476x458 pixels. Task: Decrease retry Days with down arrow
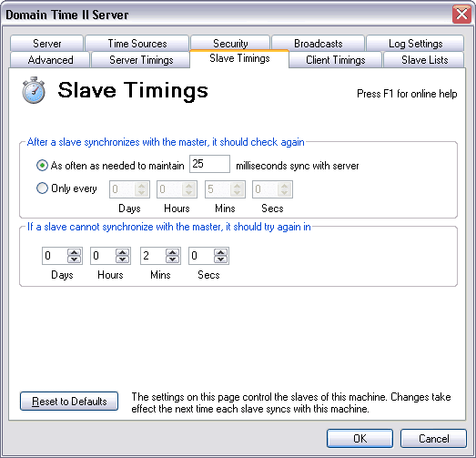[74, 260]
